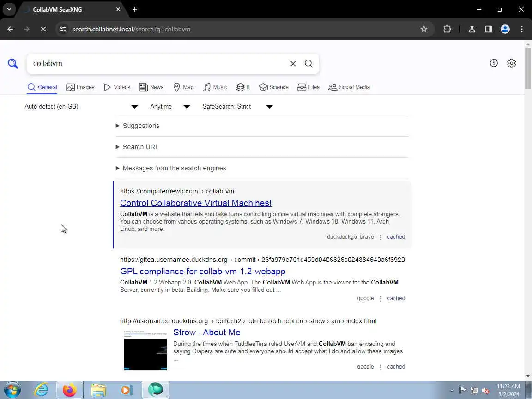Image resolution: width=532 pixels, height=399 pixels.
Task: Open the Auto-detect language dropdown
Action: [81, 107]
